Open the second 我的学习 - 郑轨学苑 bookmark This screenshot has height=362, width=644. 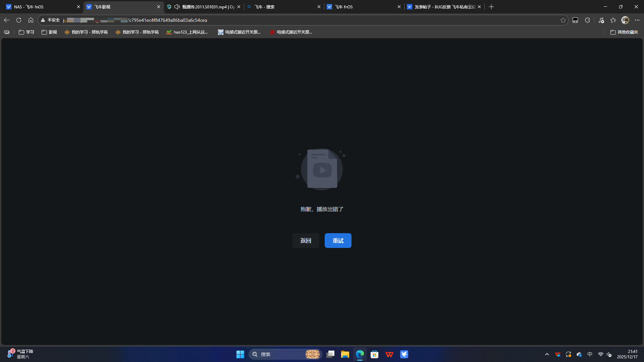tap(137, 32)
